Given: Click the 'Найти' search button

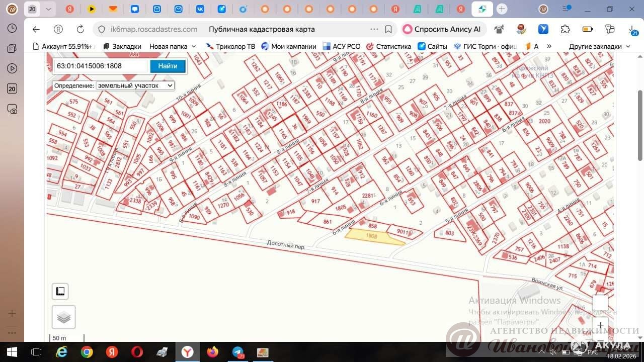Looking at the screenshot, I should point(168,66).
